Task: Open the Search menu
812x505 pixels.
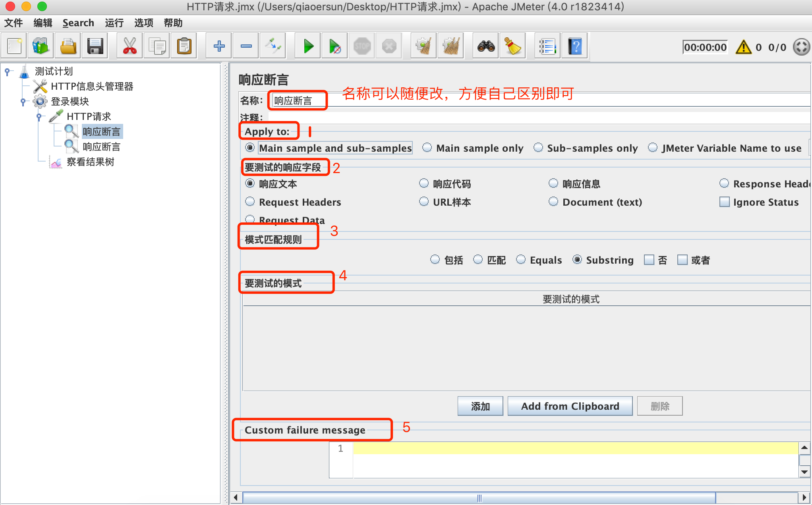Action: [x=78, y=23]
